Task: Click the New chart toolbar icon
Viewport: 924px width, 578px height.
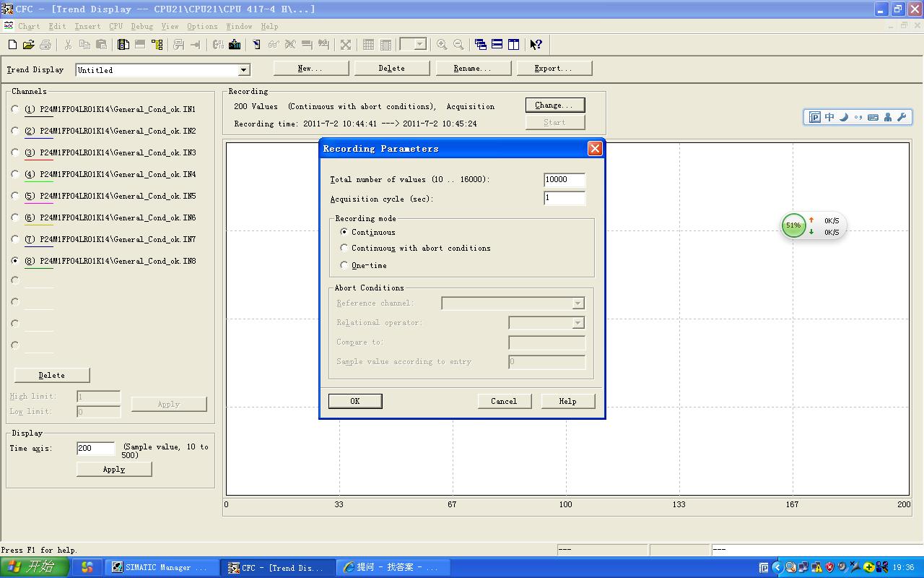Action: [x=12, y=45]
